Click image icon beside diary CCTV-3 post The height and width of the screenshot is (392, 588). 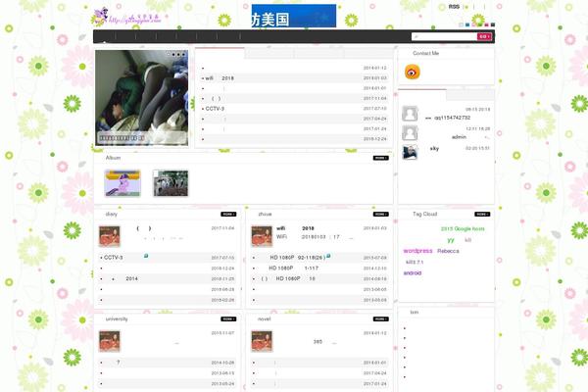click(146, 256)
